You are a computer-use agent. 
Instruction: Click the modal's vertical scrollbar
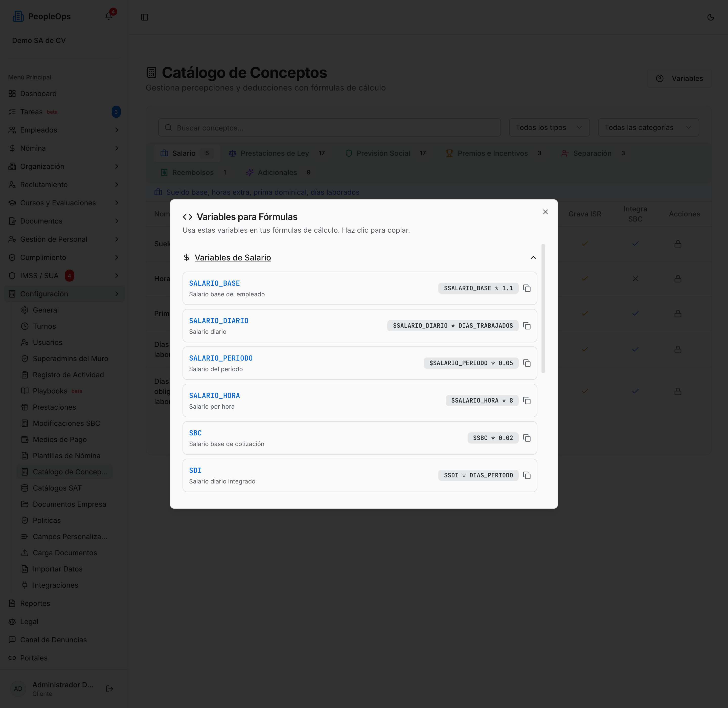point(543,308)
